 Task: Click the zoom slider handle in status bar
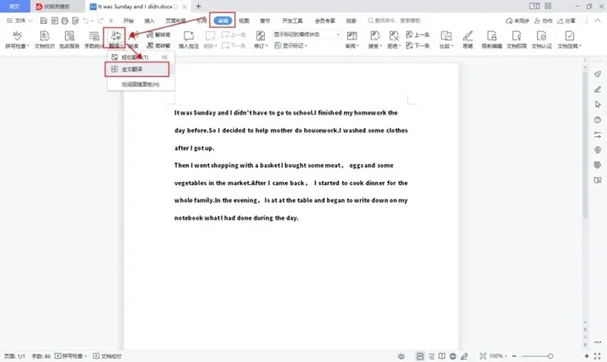pyautogui.click(x=550, y=356)
